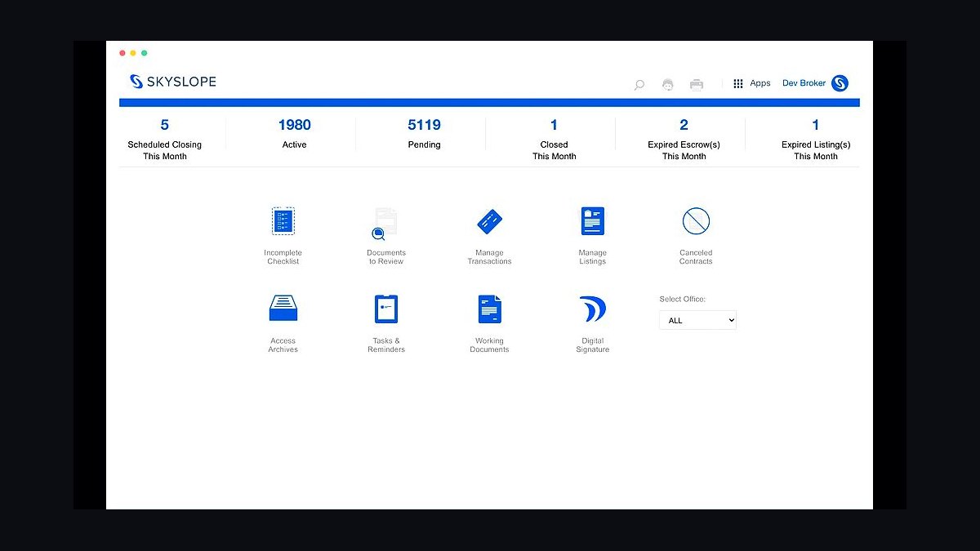980x551 pixels.
Task: Click the printer icon in header
Action: [x=697, y=84]
